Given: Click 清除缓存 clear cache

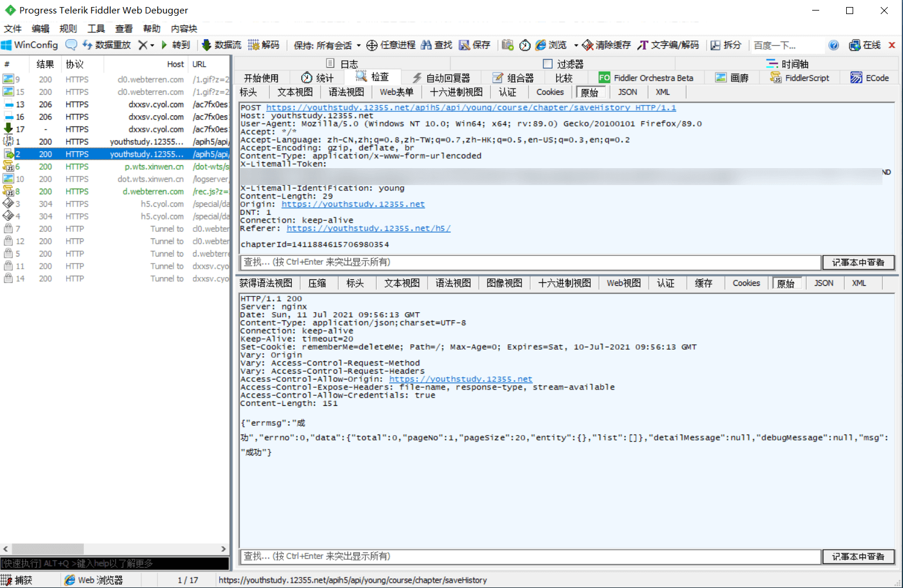Looking at the screenshot, I should click(x=606, y=45).
